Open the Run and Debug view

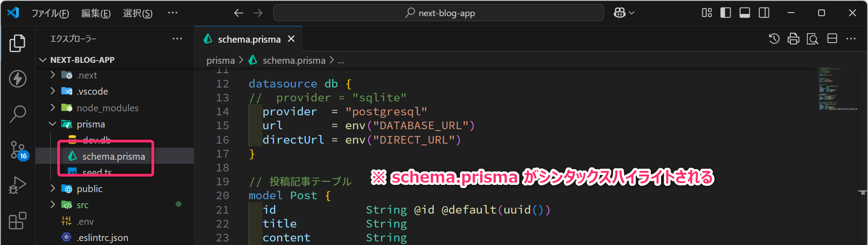point(18,185)
